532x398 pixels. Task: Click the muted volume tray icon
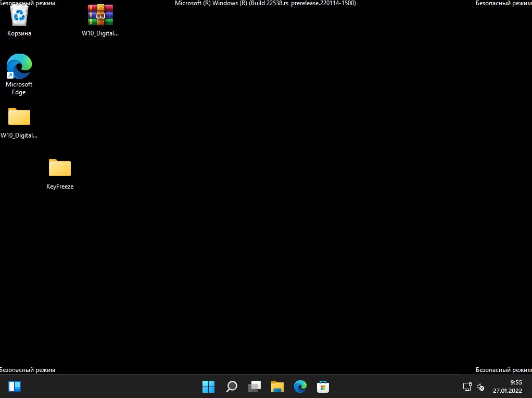480,387
